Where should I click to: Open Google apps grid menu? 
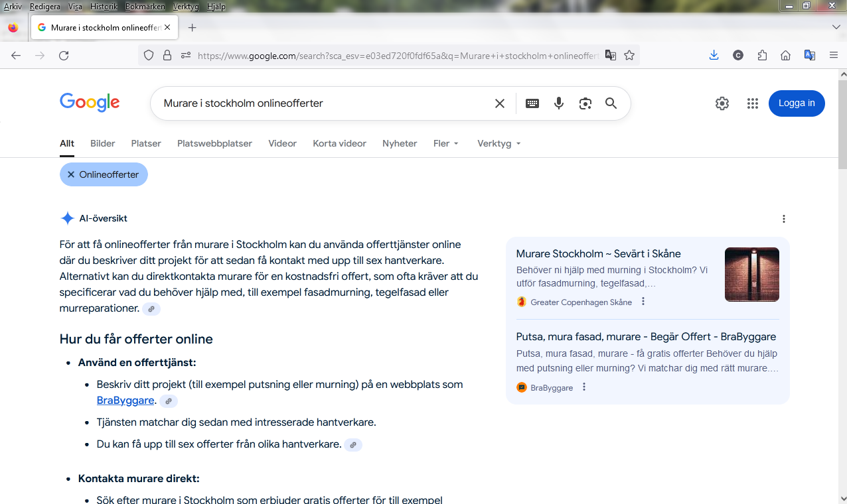pyautogui.click(x=752, y=103)
